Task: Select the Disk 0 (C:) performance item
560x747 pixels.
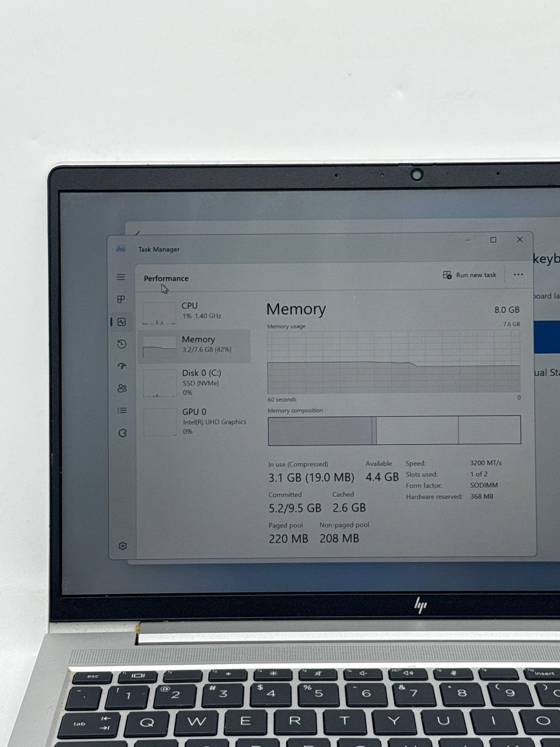Action: pos(195,382)
